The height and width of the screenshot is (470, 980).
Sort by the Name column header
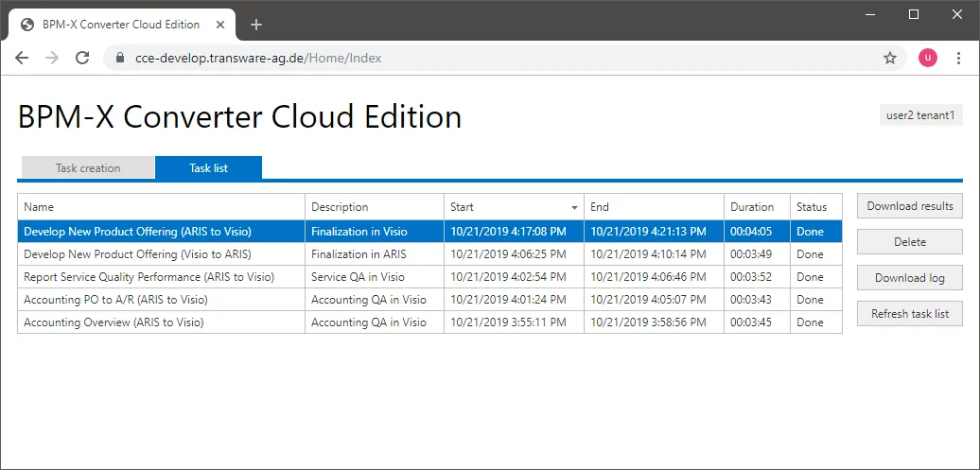(161, 207)
